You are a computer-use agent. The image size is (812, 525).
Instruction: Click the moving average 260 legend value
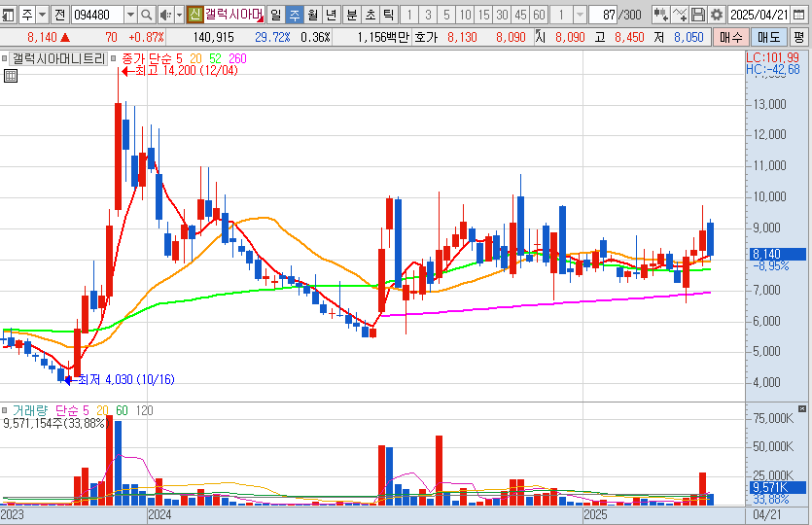point(237,58)
